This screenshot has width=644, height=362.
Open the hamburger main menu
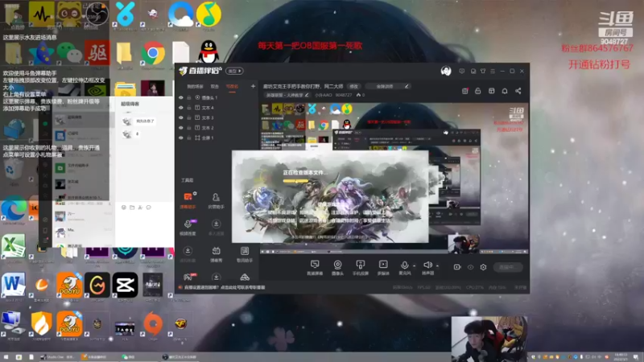493,71
